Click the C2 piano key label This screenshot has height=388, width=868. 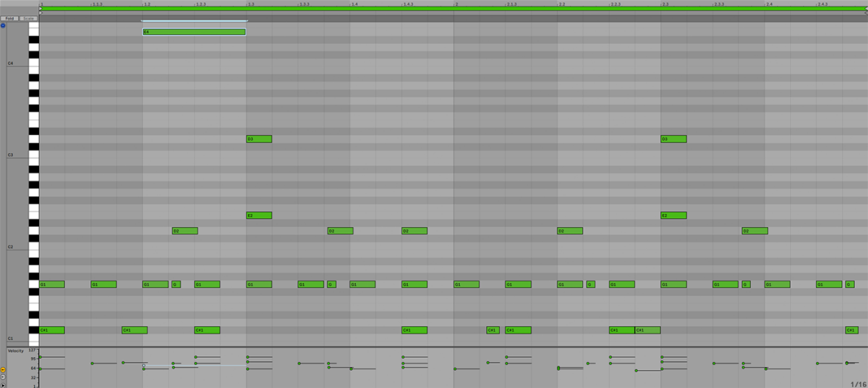pyautogui.click(x=11, y=247)
